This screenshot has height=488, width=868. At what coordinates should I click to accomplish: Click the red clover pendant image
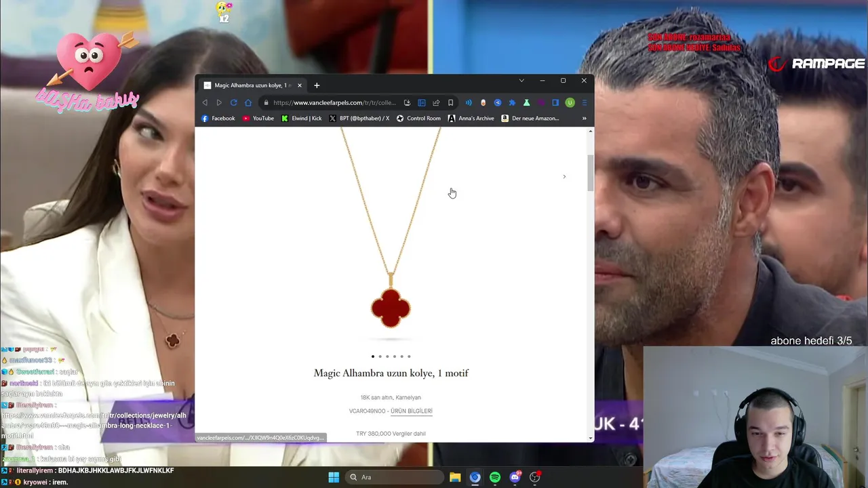(x=391, y=308)
